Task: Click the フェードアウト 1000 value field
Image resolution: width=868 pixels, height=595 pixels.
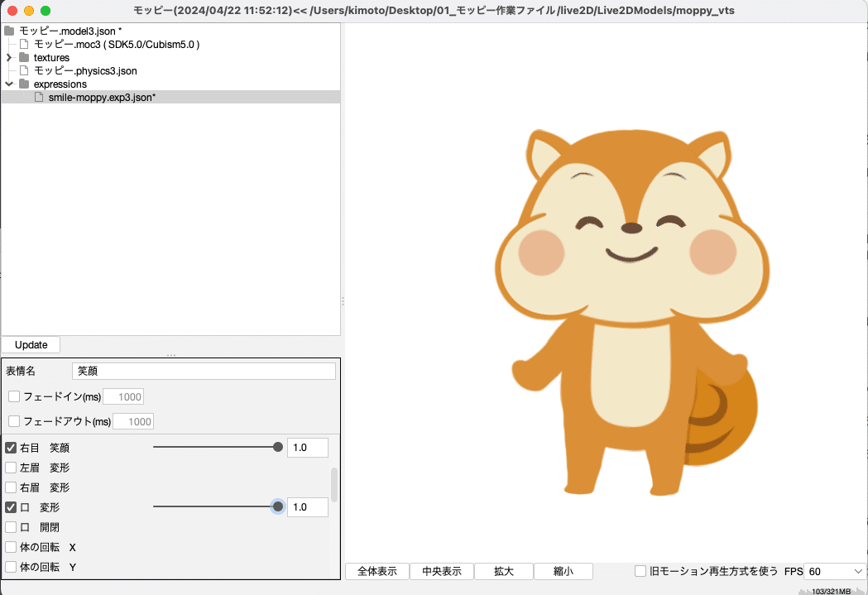Action: point(133,422)
